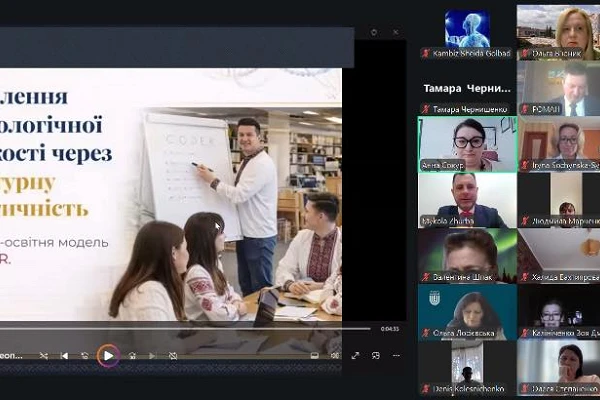The image size is (600, 400).
Task: Toggle the subtitles button
Action: tap(314, 355)
